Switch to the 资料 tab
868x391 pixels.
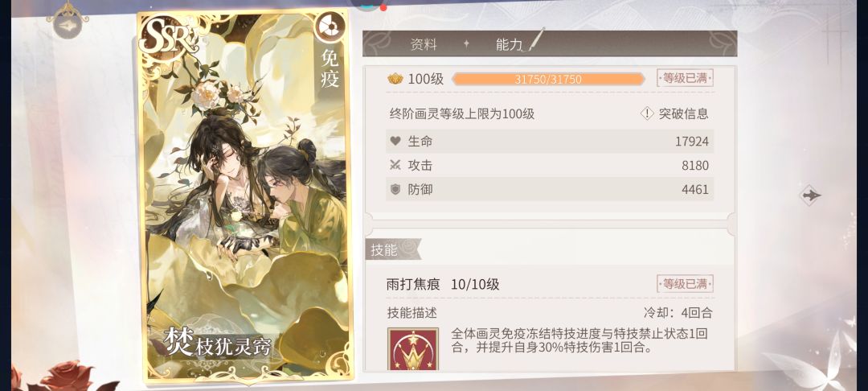coord(424,45)
